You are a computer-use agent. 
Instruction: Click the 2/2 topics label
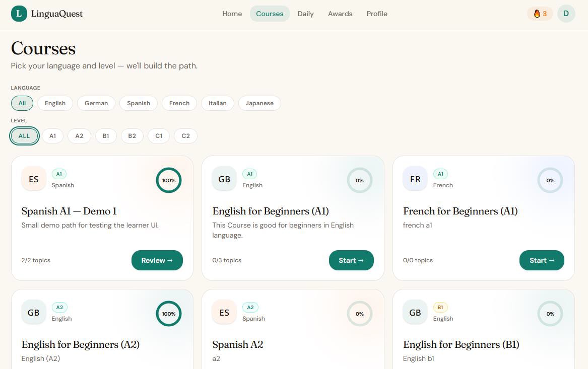36,260
